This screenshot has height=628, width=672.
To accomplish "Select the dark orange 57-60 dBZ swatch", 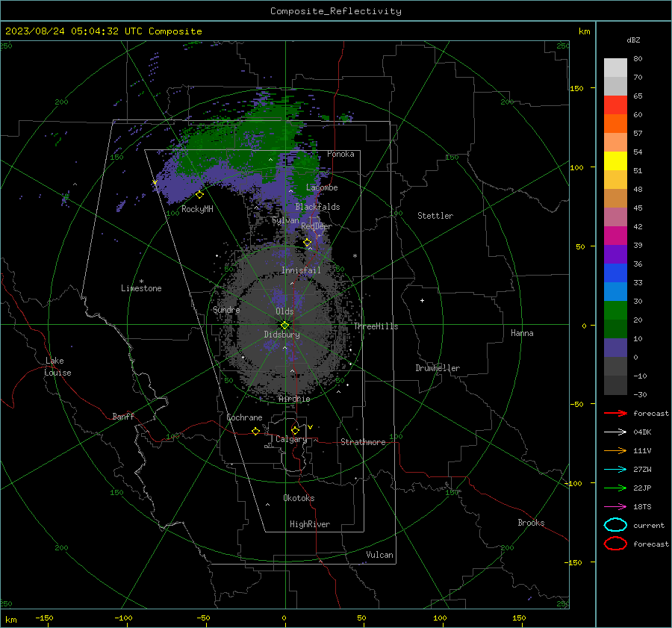I will [x=615, y=123].
